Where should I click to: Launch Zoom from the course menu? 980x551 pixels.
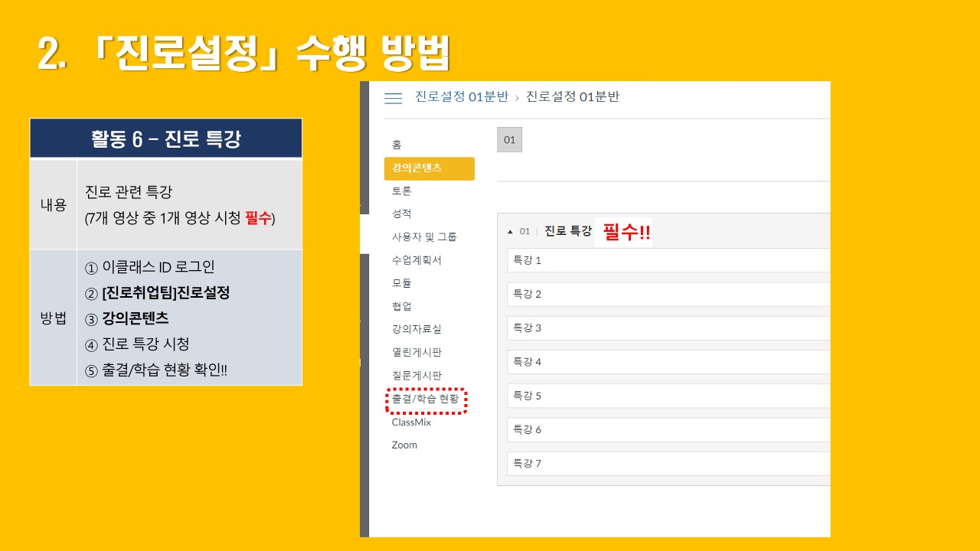pos(404,445)
